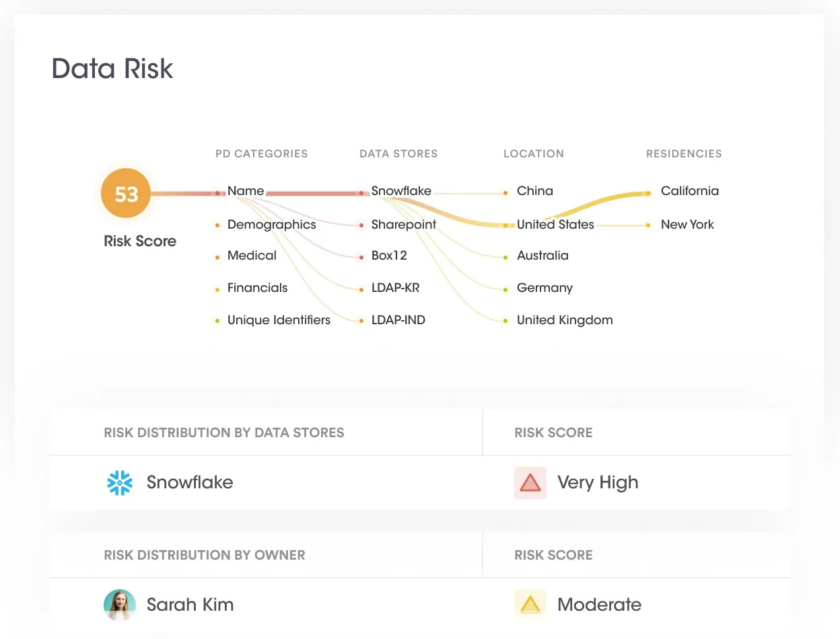Switch to the Location column
The width and height of the screenshot is (840, 639).
tap(534, 153)
